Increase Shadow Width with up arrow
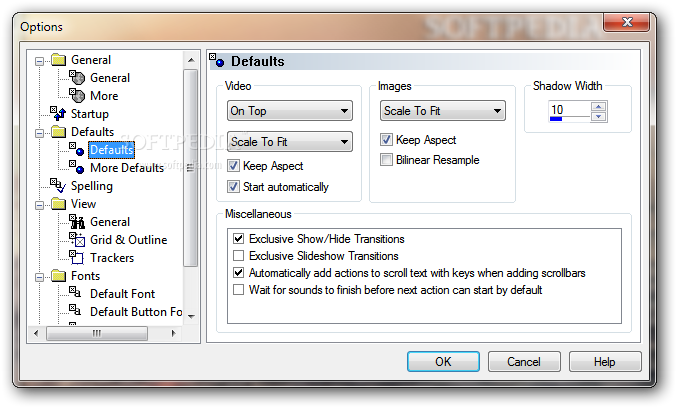Viewport: 677px width, 408px height. pyautogui.click(x=598, y=107)
